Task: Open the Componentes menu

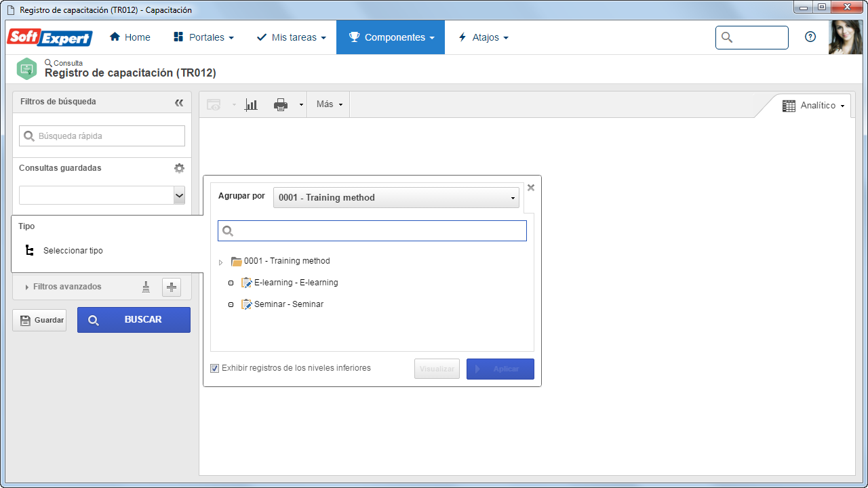Action: [391, 37]
